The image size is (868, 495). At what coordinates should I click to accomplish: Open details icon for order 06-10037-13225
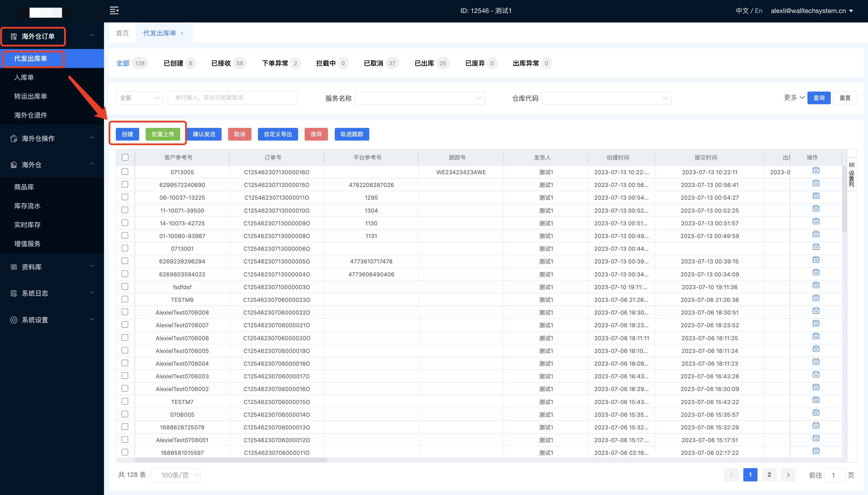(x=816, y=196)
